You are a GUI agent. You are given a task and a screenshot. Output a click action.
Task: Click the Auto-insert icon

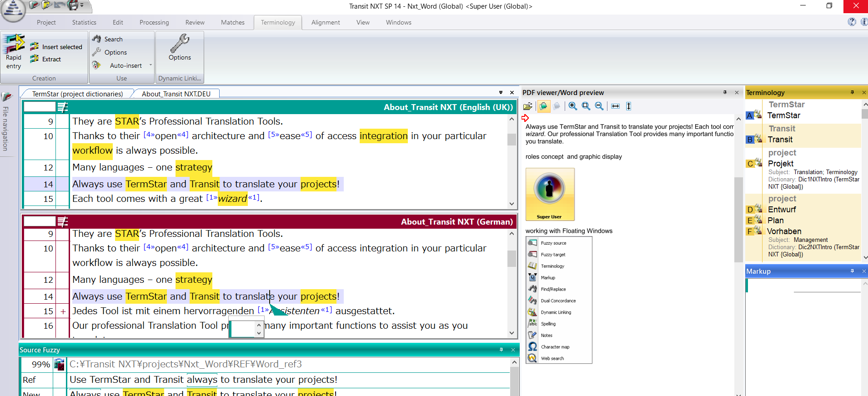point(96,65)
